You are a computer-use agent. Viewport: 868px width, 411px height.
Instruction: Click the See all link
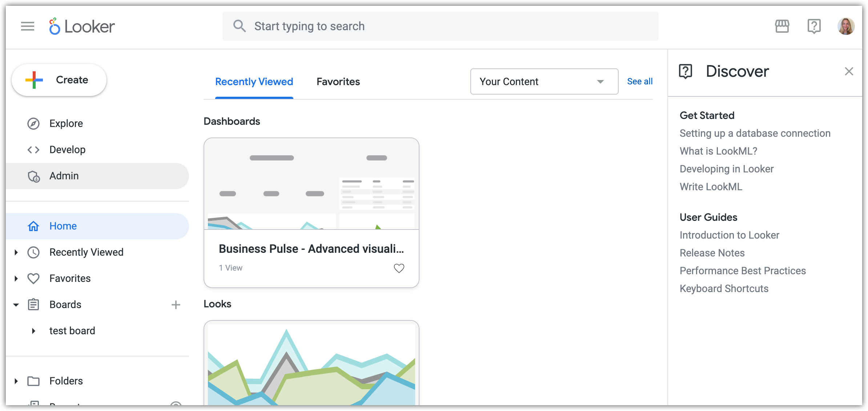(x=640, y=81)
